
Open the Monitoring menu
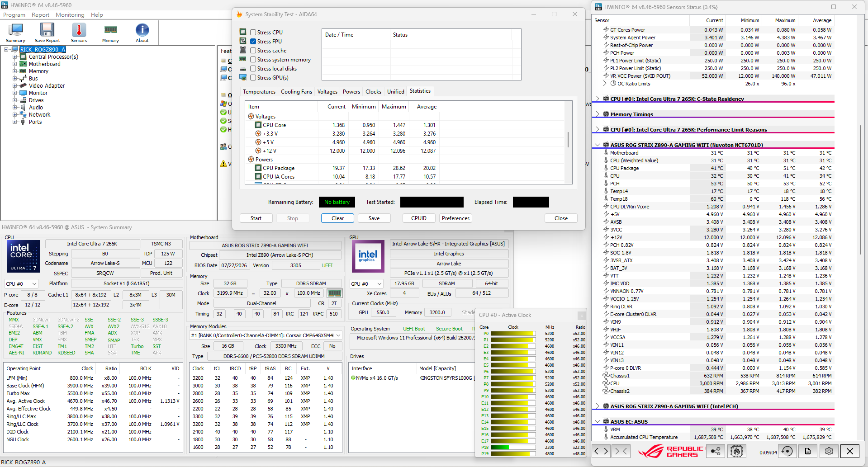click(x=70, y=15)
